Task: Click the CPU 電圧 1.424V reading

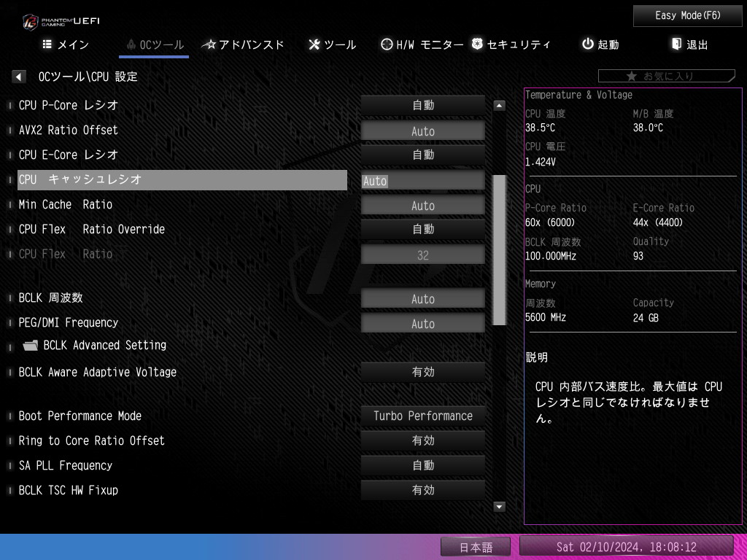Action: [x=541, y=162]
